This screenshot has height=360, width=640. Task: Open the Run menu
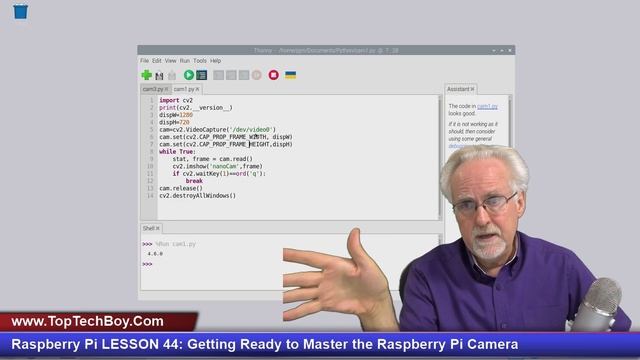point(185,61)
